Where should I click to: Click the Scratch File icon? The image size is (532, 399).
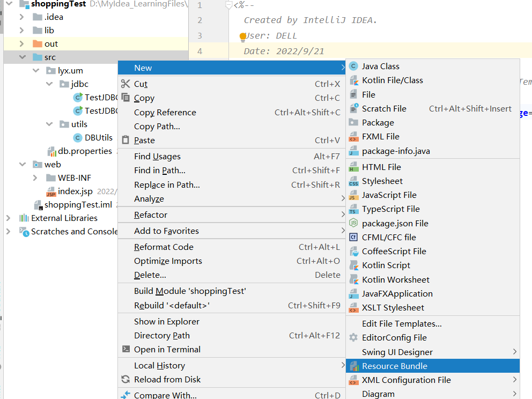point(353,108)
